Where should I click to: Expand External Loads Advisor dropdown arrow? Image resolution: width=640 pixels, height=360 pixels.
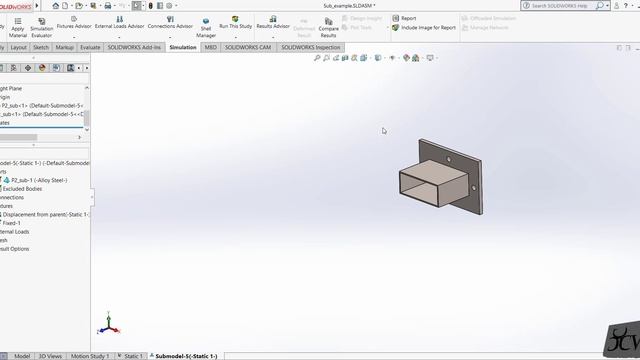pos(120,37)
